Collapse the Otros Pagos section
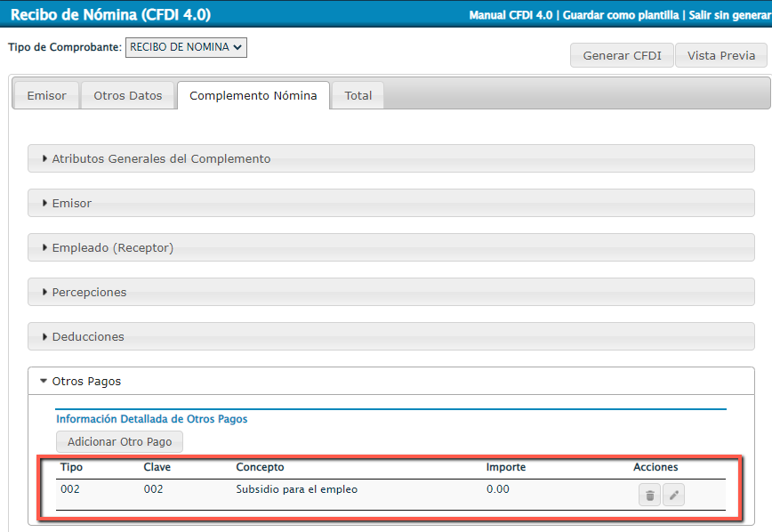 click(86, 381)
